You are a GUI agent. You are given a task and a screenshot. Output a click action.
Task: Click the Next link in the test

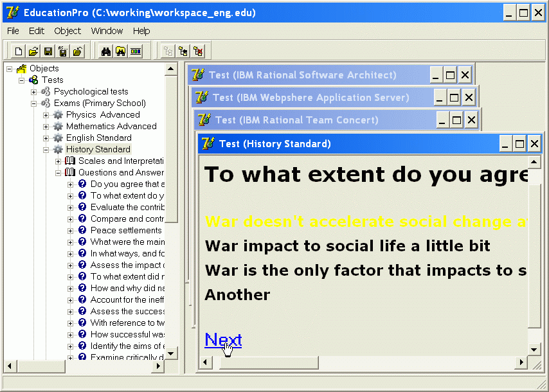223,340
